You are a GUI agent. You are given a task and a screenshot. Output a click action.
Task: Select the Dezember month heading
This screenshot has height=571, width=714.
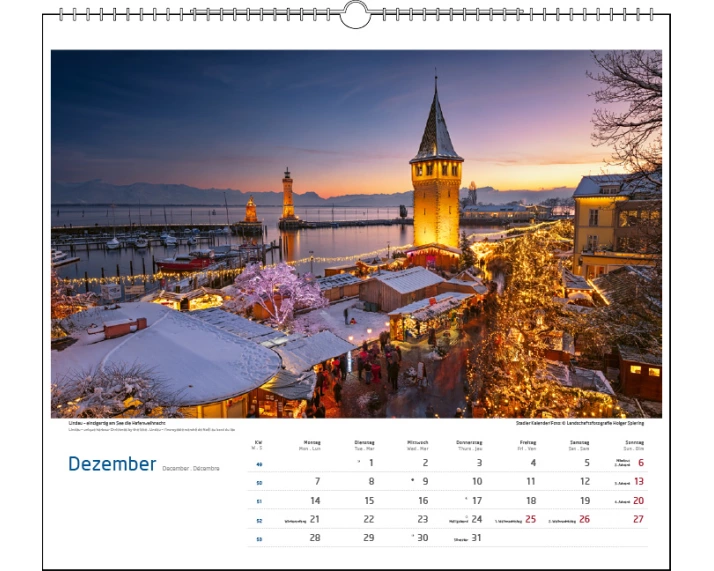coord(112,464)
